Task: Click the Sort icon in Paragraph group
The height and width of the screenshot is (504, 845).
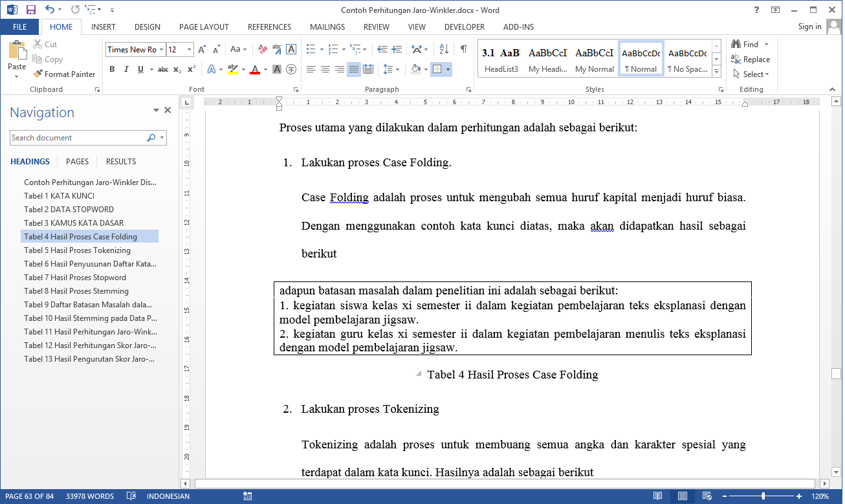Action: 444,49
